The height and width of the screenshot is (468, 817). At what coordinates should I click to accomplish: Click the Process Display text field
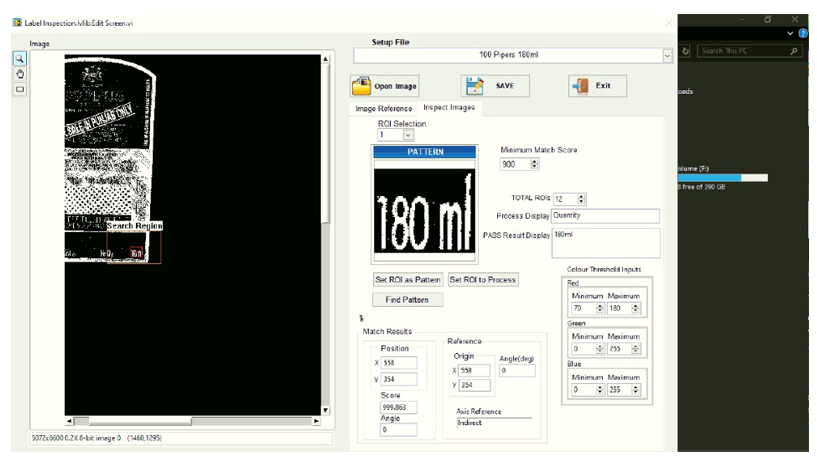[605, 215]
